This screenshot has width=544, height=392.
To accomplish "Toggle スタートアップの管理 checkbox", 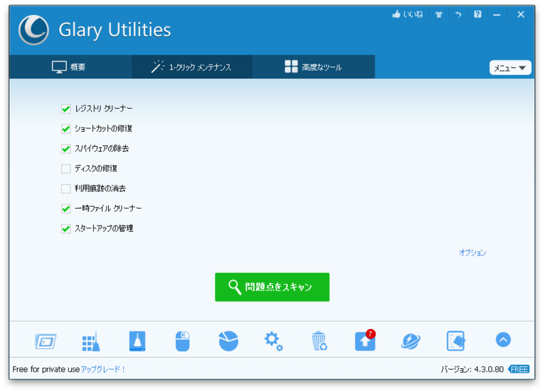I will (x=66, y=229).
